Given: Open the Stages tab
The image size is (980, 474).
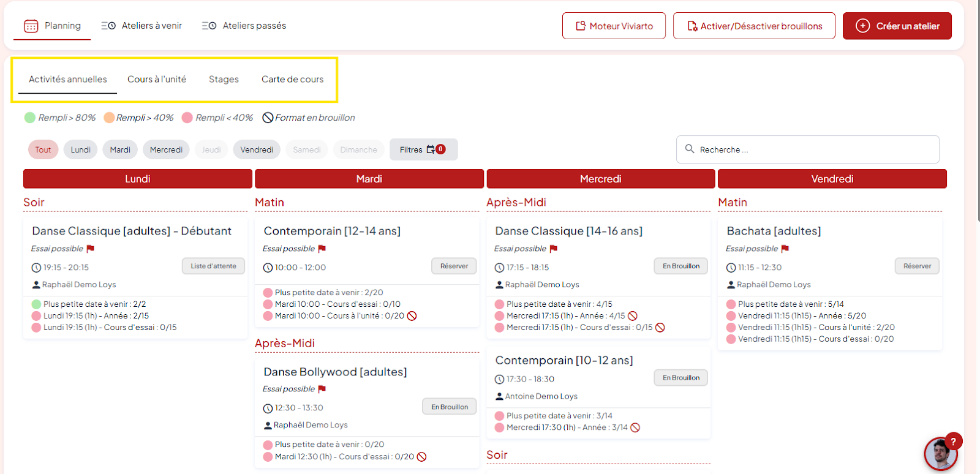Looking at the screenshot, I should coord(224,79).
